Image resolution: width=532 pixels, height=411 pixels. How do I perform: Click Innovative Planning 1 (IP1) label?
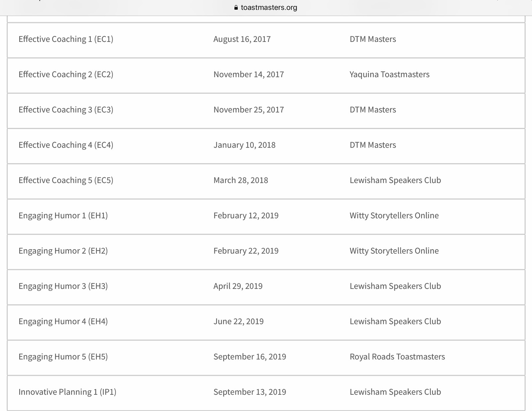coord(67,392)
